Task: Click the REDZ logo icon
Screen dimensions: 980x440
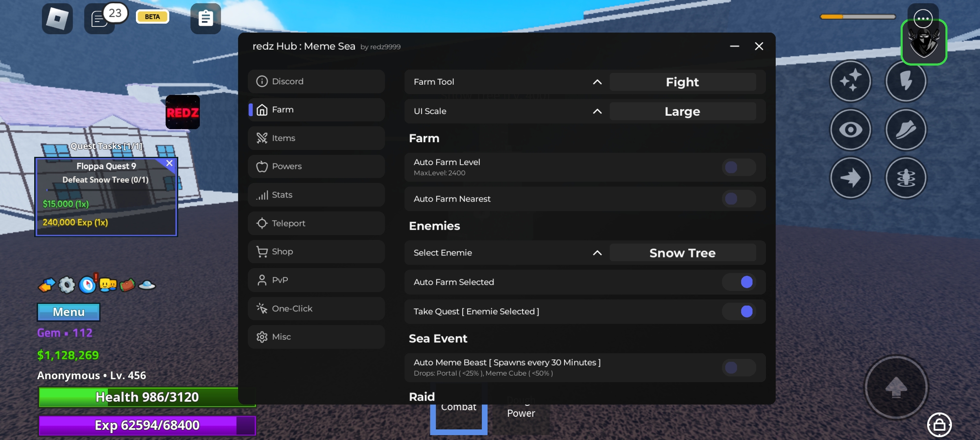Action: 182,112
